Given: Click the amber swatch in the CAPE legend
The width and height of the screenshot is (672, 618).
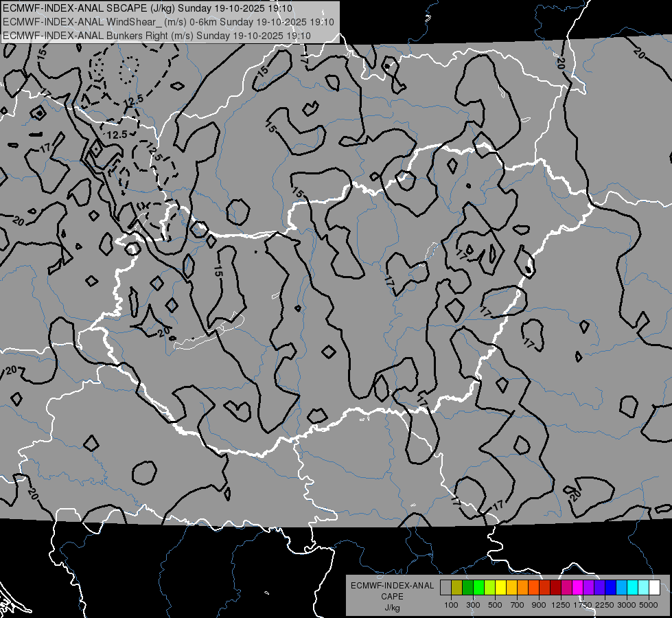Looking at the screenshot, I should point(511,588).
